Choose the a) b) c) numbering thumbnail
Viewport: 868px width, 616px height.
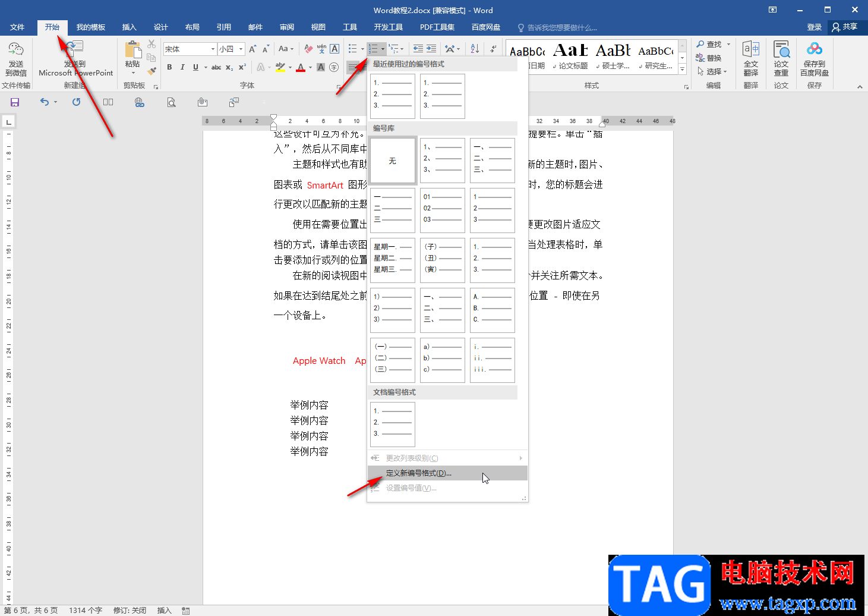coord(443,360)
